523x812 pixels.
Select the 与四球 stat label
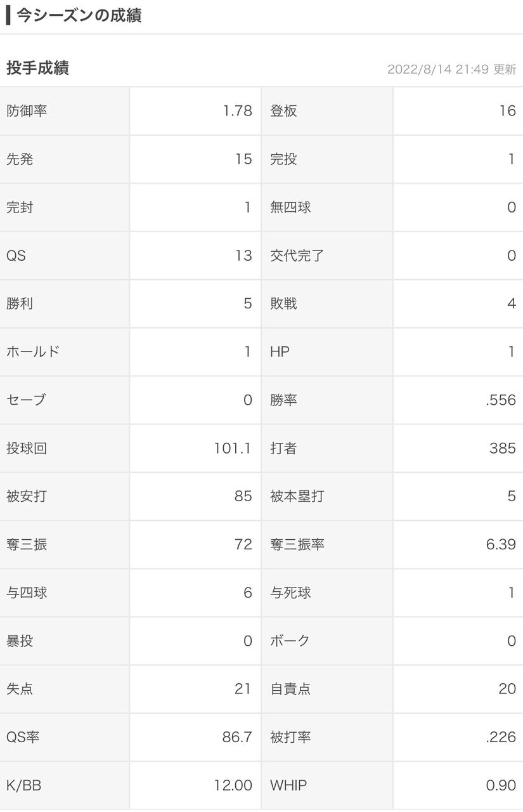[27, 593]
